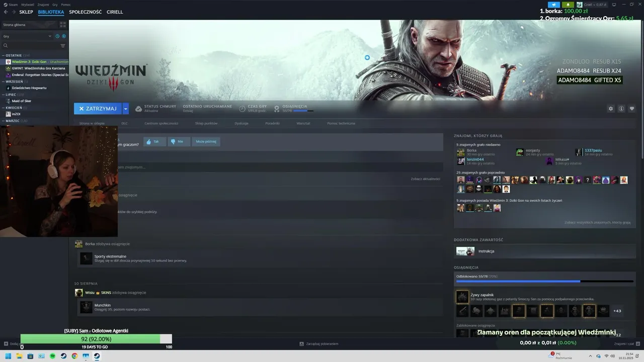Open Poradniki game tab
This screenshot has width=644, height=362.
tap(272, 123)
